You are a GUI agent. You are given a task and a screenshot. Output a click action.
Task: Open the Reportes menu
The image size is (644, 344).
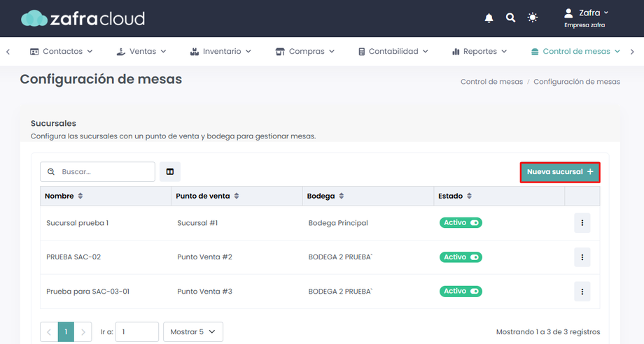click(x=479, y=51)
